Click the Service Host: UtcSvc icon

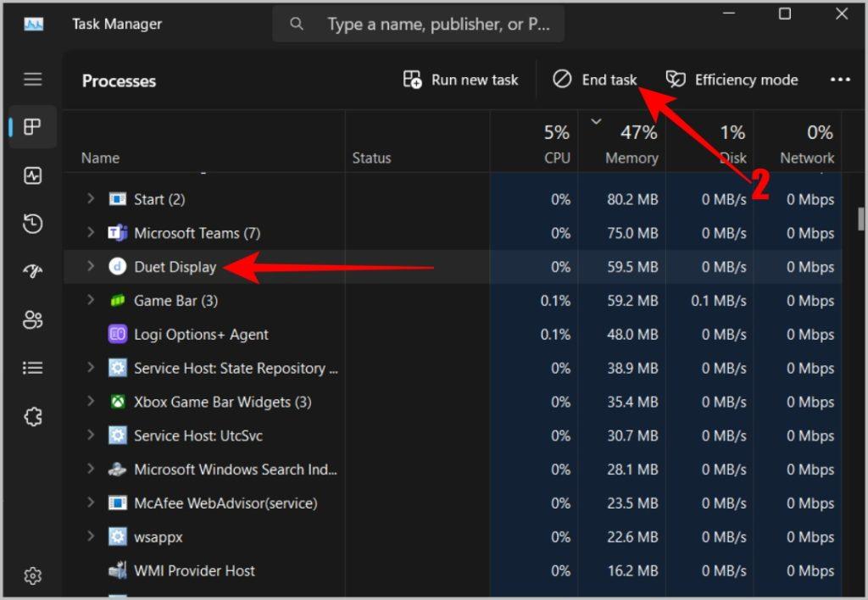click(x=117, y=436)
